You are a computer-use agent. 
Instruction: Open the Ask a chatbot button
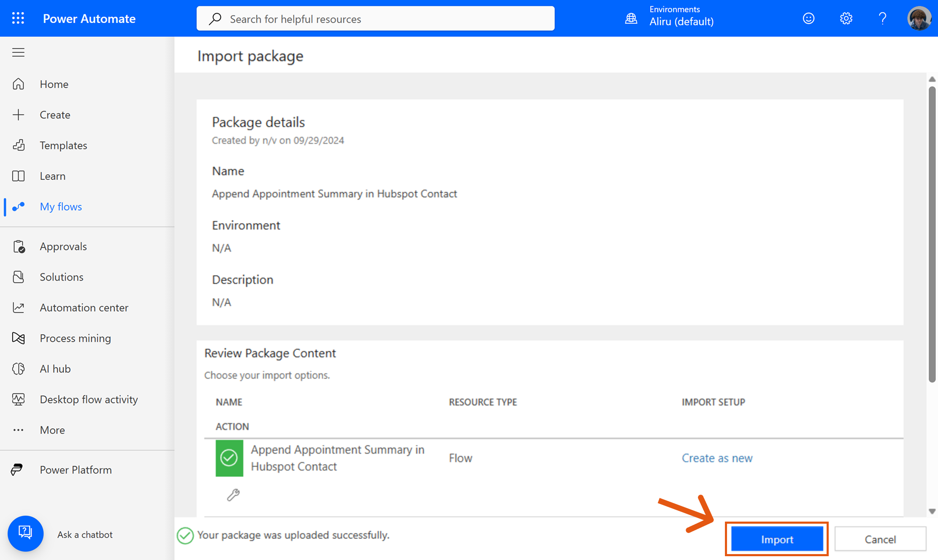(25, 533)
